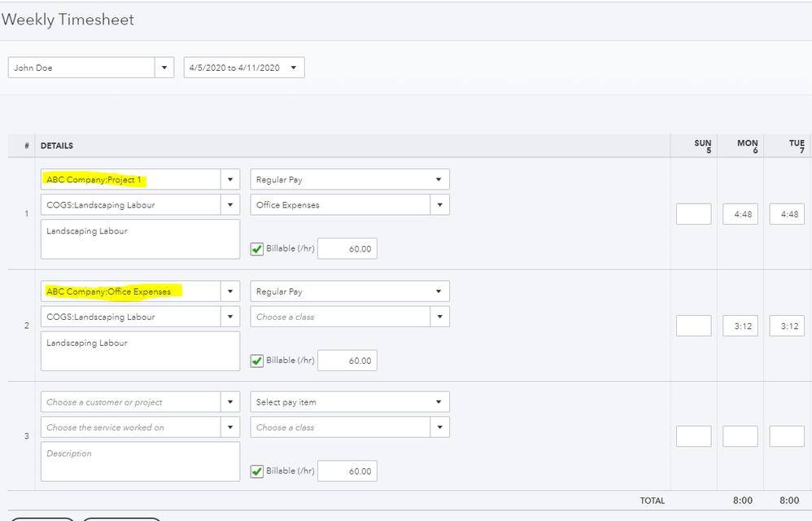This screenshot has height=521, width=812.
Task: Click the Tuesday total 8:00 value
Action: 789,501
